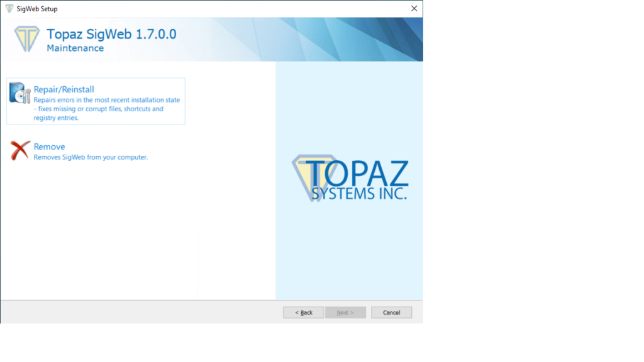Screen dimensions: 644x362
Task: Click the red X Remove icon
Action: [20, 150]
